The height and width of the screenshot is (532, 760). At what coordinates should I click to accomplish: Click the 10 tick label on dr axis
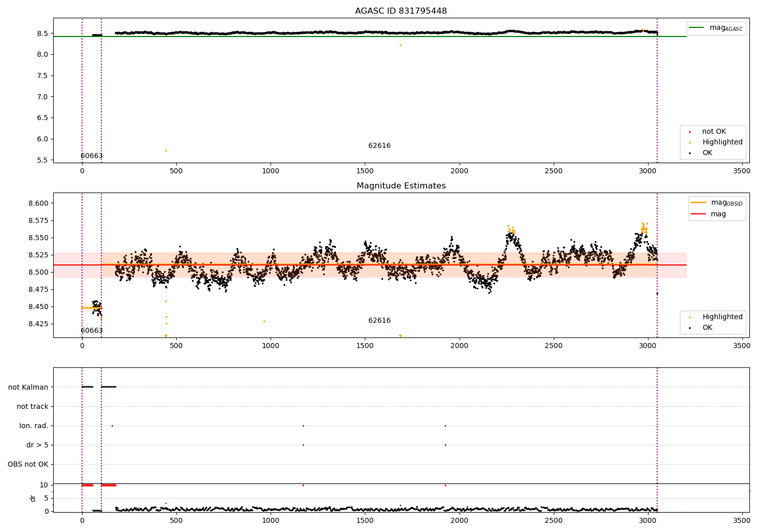point(44,485)
